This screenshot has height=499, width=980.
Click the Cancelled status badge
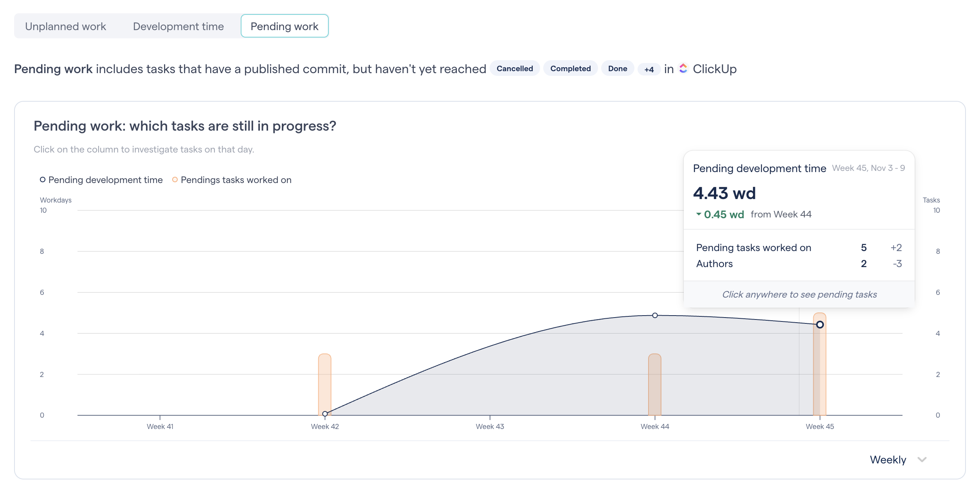pyautogui.click(x=515, y=68)
